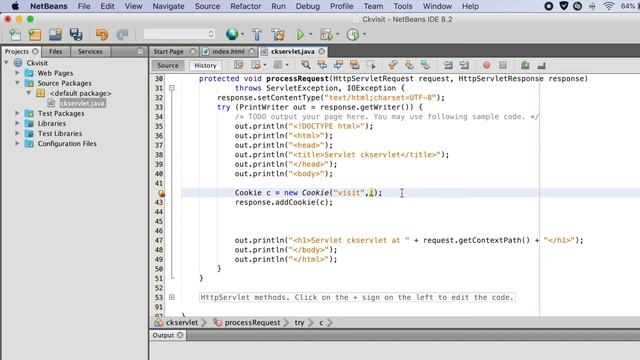This screenshot has width=640, height=360.
Task: Click ckservlet in the breadcrumb bar
Action: tap(182, 322)
